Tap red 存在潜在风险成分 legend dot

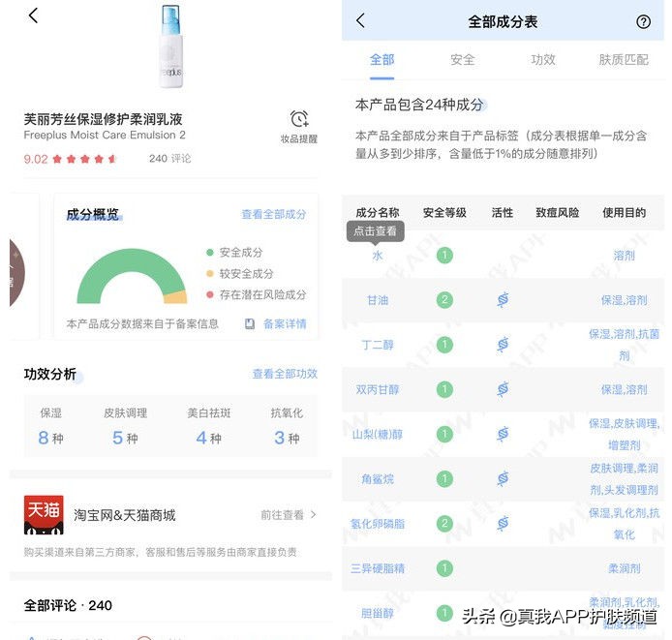209,294
